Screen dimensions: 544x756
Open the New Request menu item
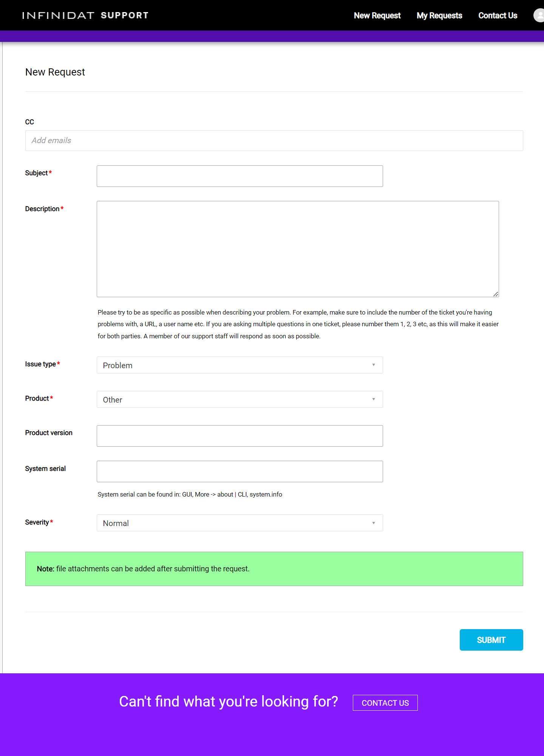click(x=377, y=15)
